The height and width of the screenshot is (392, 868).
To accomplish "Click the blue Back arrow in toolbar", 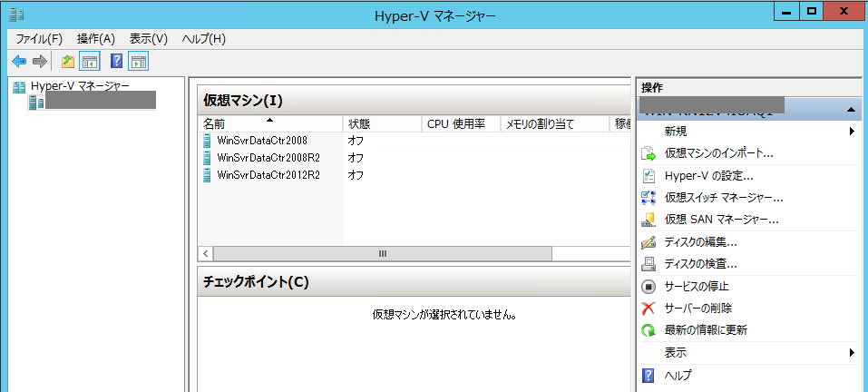I will [x=19, y=62].
